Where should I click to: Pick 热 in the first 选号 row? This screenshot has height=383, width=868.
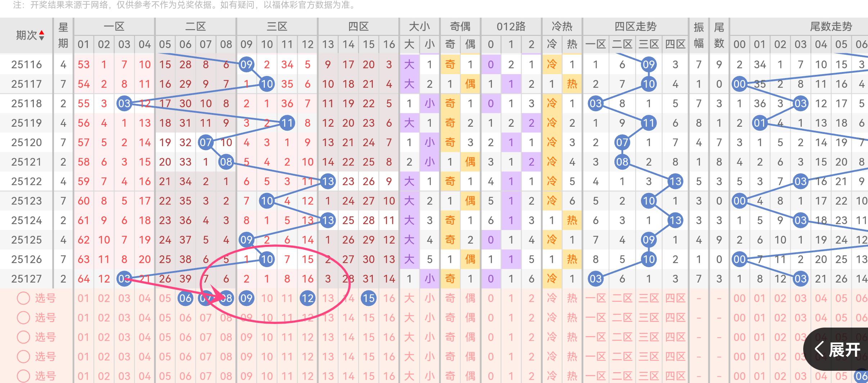click(572, 298)
